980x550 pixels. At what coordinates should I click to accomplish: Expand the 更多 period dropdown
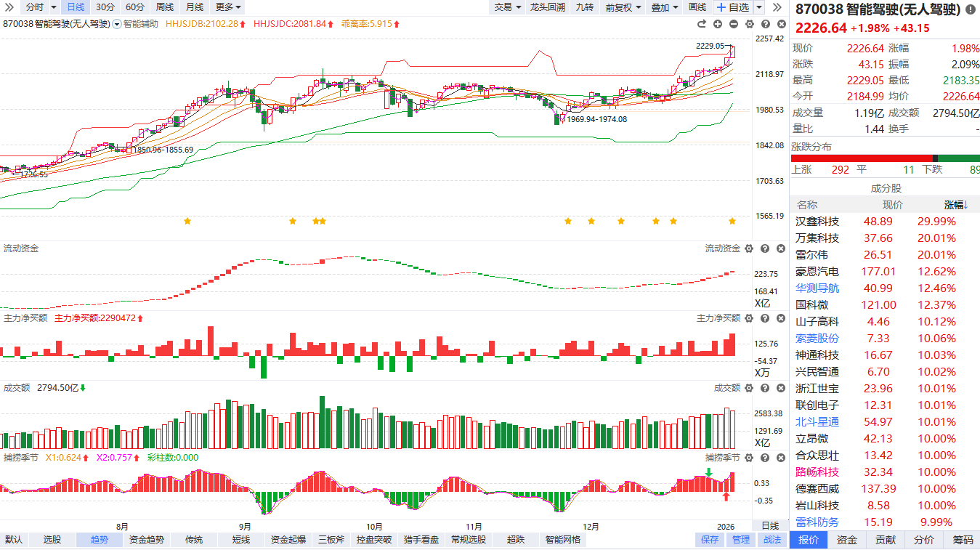click(x=228, y=7)
